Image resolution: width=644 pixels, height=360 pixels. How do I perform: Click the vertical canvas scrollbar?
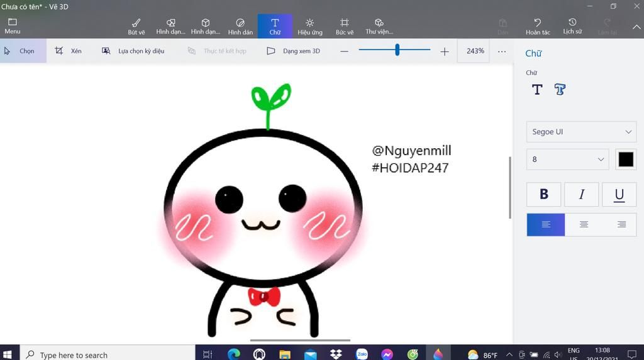coord(510,187)
